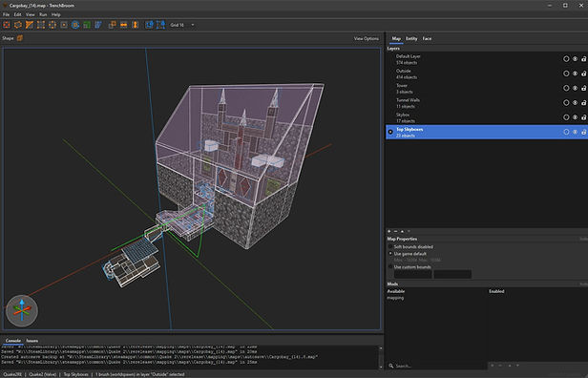Click the second custom bounds input field
This screenshot has width=588, height=378.
tap(452, 274)
